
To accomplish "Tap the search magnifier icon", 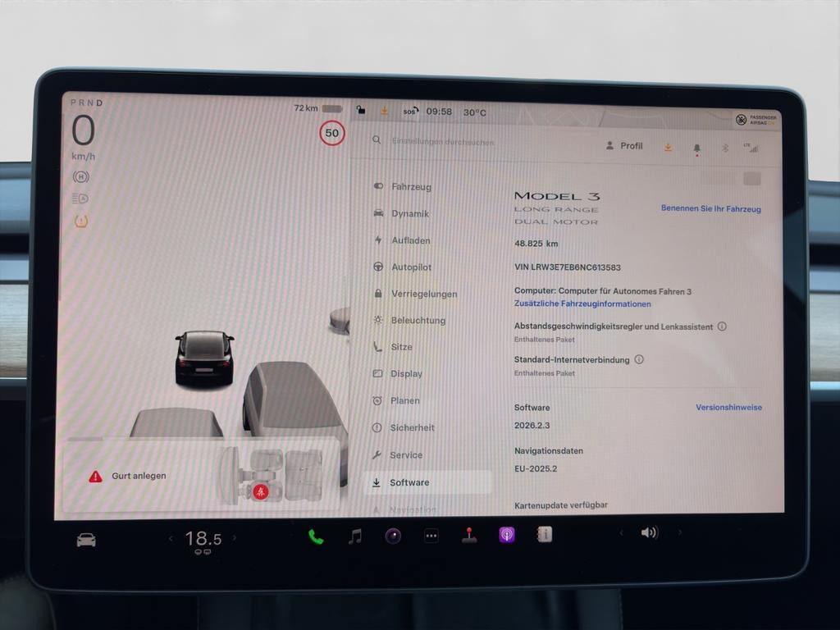I will (377, 139).
